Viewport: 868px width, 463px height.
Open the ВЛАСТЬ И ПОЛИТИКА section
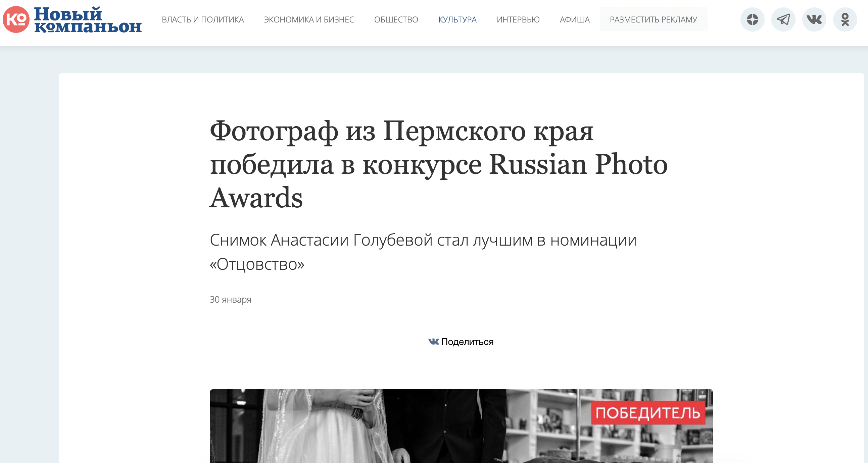click(x=202, y=20)
